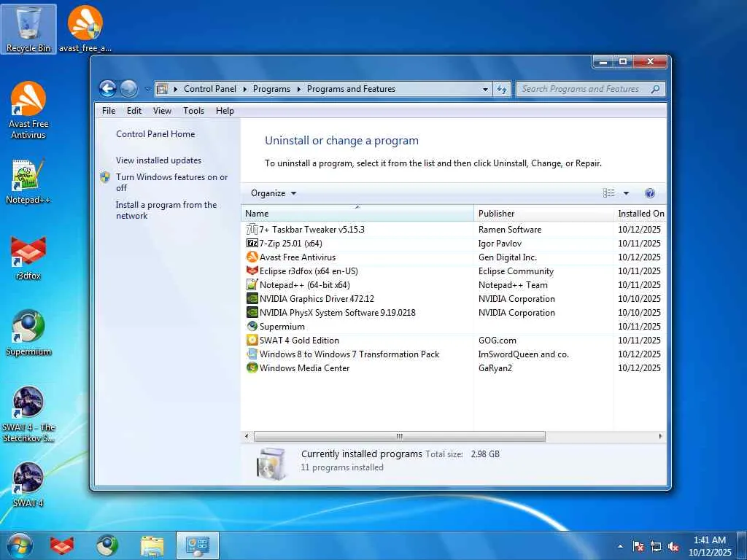Viewport: 747px width, 560px height.
Task: Sort by the Publisher column header
Action: (543, 214)
